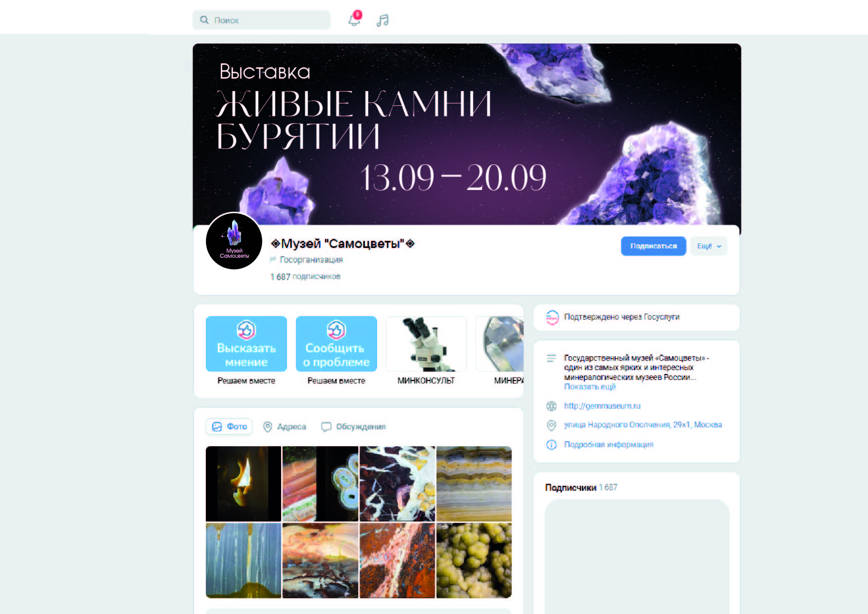This screenshot has width=868, height=614.
Task: Open the gemmuseum.ru website link
Action: (x=602, y=406)
